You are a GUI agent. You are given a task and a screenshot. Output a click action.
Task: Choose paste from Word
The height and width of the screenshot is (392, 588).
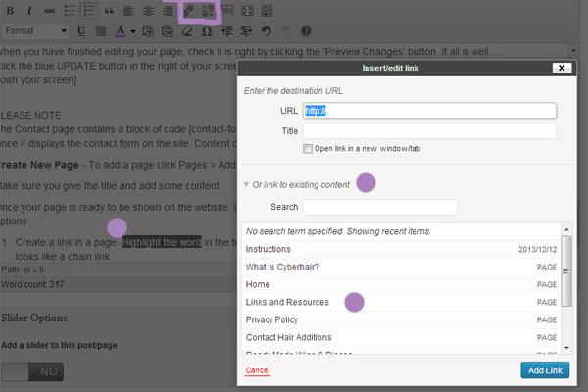(168, 31)
